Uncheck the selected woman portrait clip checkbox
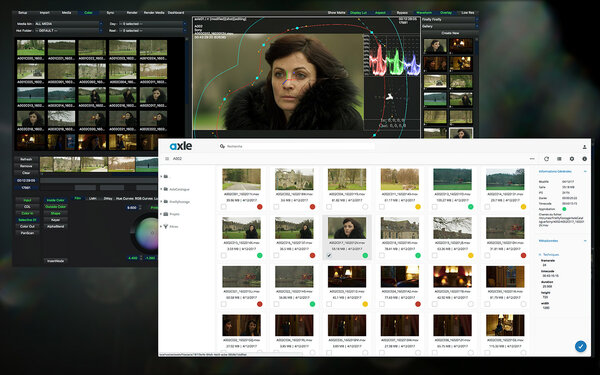This screenshot has height=375, width=600. coord(329,255)
